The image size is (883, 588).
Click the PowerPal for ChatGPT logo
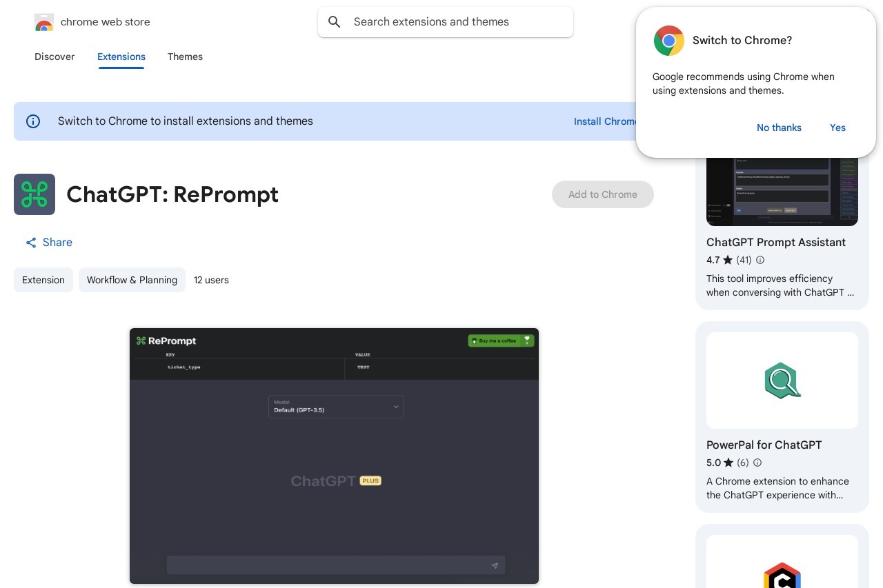point(782,381)
